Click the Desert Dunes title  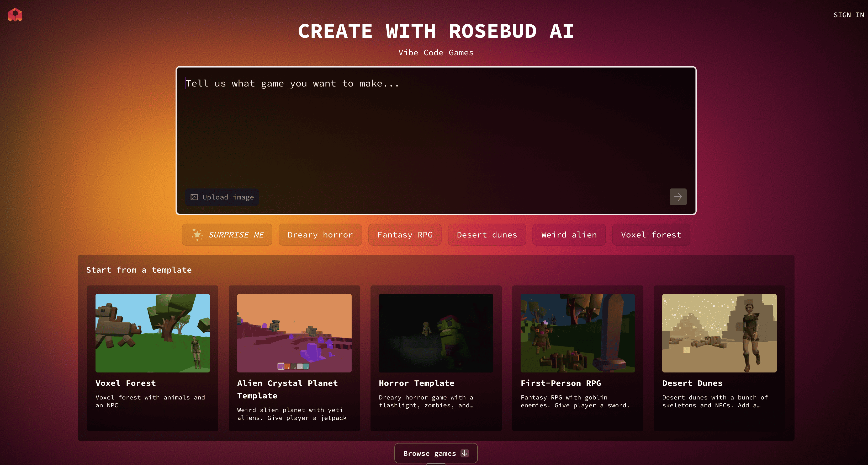coord(692,383)
